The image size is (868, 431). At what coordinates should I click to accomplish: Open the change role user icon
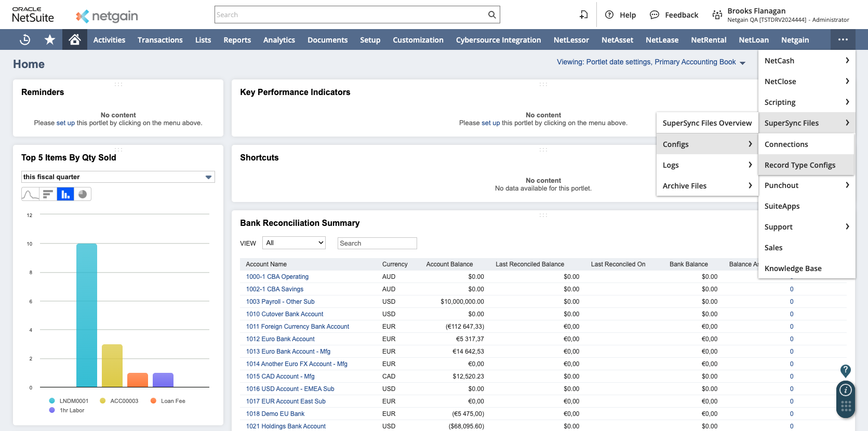(x=717, y=15)
